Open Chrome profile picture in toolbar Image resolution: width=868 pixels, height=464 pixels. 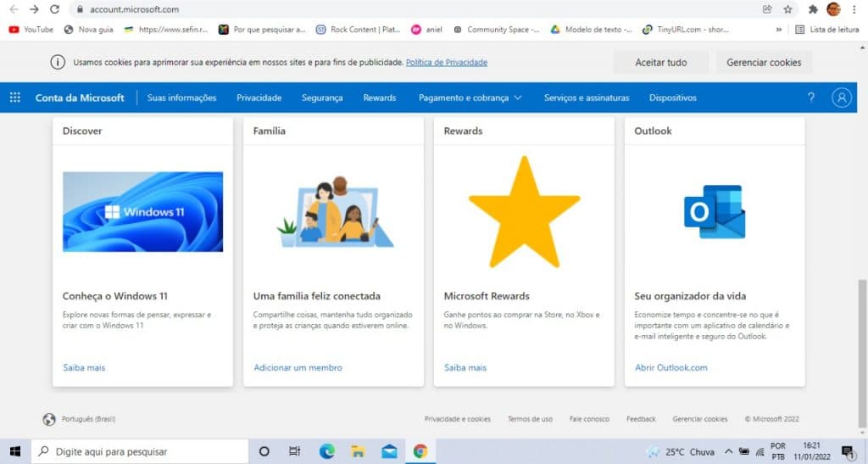[833, 8]
